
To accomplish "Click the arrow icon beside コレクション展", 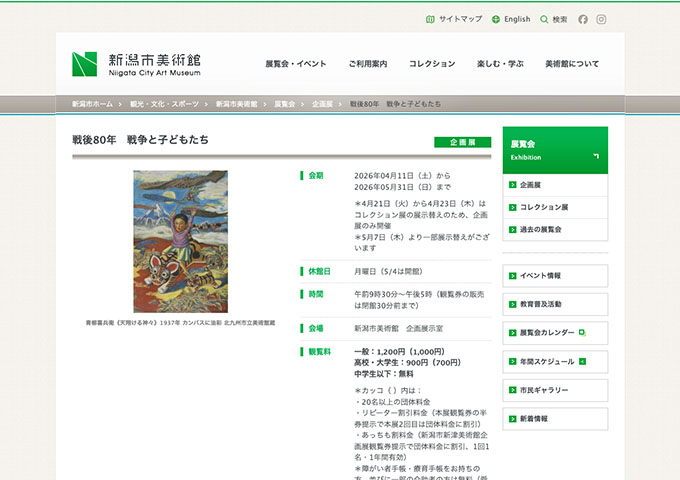I will 513,207.
